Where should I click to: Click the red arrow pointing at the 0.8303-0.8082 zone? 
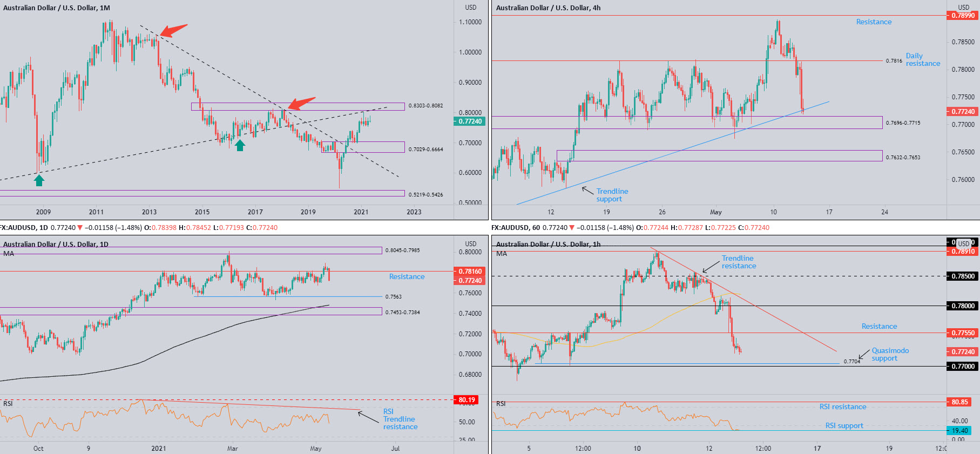tap(301, 103)
